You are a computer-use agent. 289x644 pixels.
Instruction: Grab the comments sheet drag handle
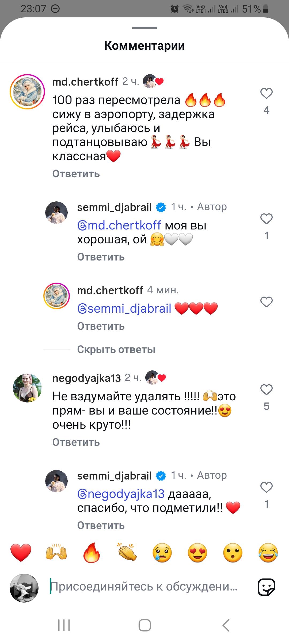coord(144,28)
